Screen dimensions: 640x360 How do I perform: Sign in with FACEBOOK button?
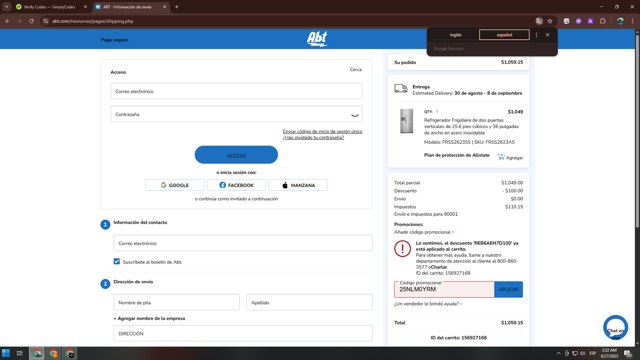[x=236, y=185]
